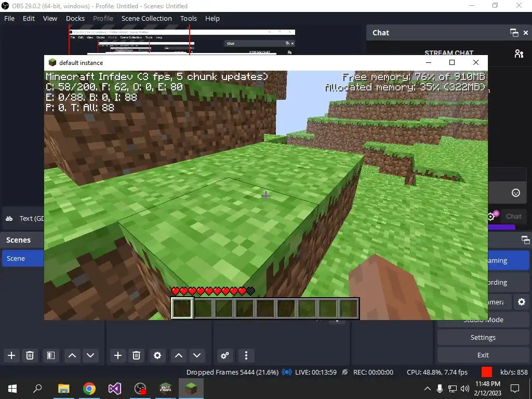The width and height of the screenshot is (532, 399).
Task: Click the Streaming button in Controls
Action: 508,261
